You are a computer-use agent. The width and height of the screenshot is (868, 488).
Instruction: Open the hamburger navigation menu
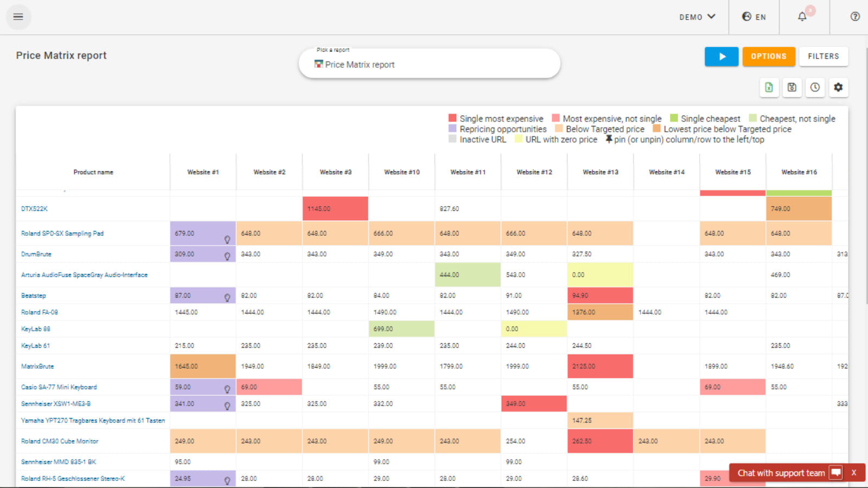[18, 17]
